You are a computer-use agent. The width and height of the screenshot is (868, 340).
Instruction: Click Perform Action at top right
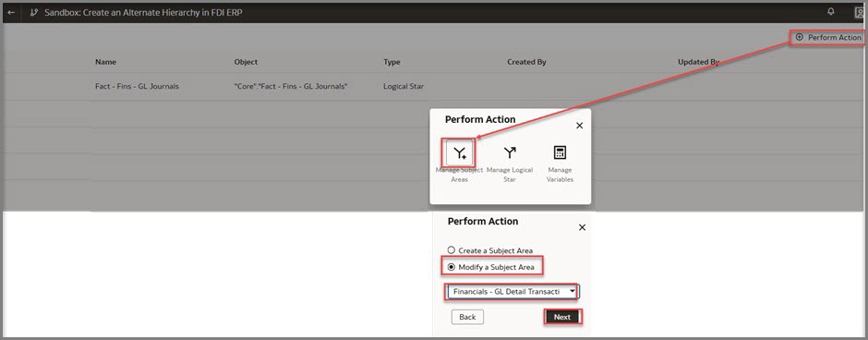(x=828, y=37)
